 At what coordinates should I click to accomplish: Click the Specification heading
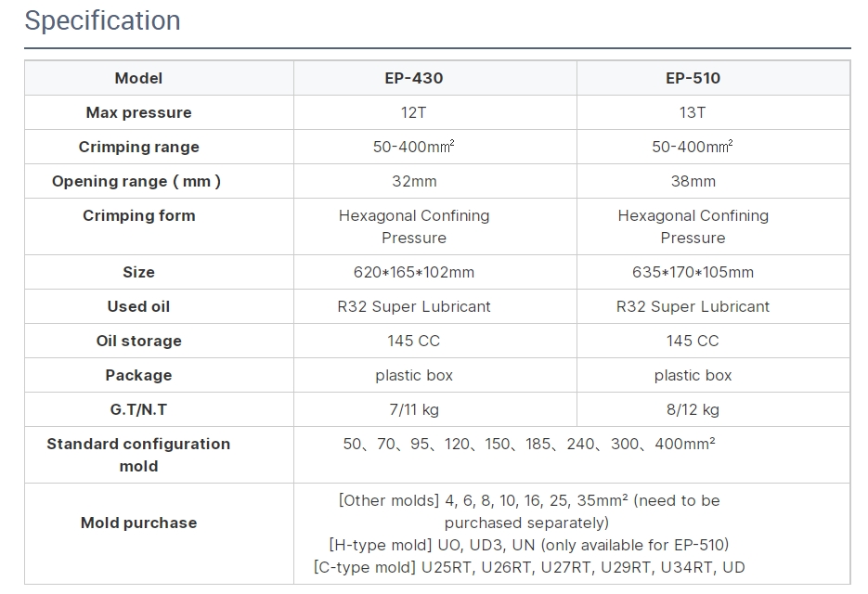tap(102, 20)
